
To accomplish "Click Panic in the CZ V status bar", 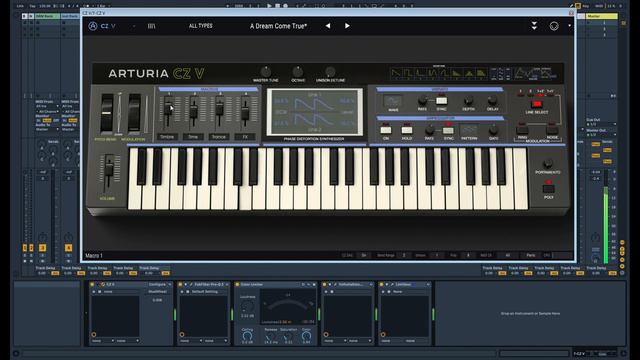I will pos(531,255).
